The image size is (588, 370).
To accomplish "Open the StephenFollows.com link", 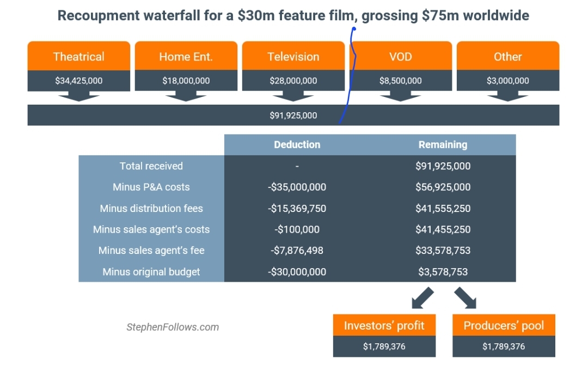I will 174,327.
